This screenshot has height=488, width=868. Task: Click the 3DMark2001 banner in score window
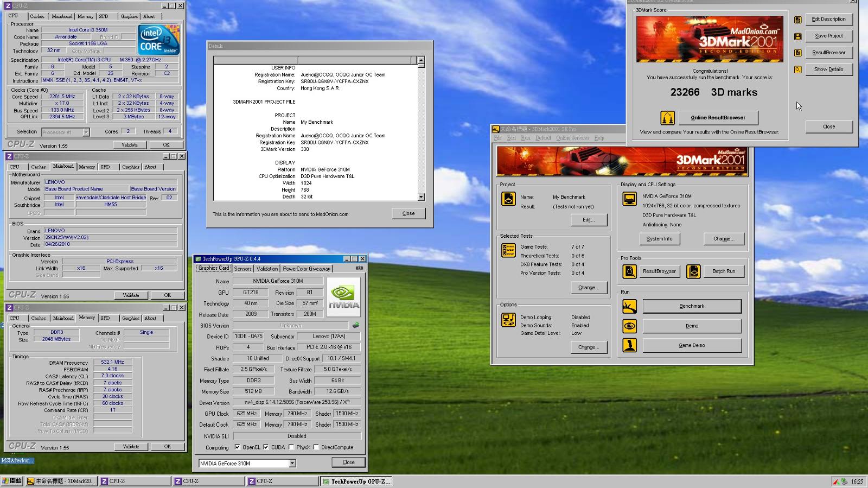(710, 39)
